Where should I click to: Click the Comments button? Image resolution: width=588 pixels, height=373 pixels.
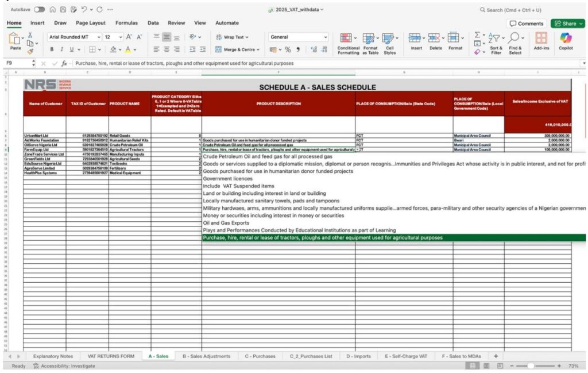click(526, 24)
